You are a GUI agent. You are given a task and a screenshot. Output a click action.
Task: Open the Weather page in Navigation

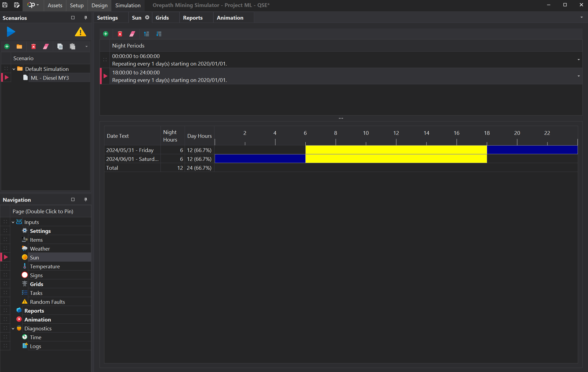click(40, 249)
